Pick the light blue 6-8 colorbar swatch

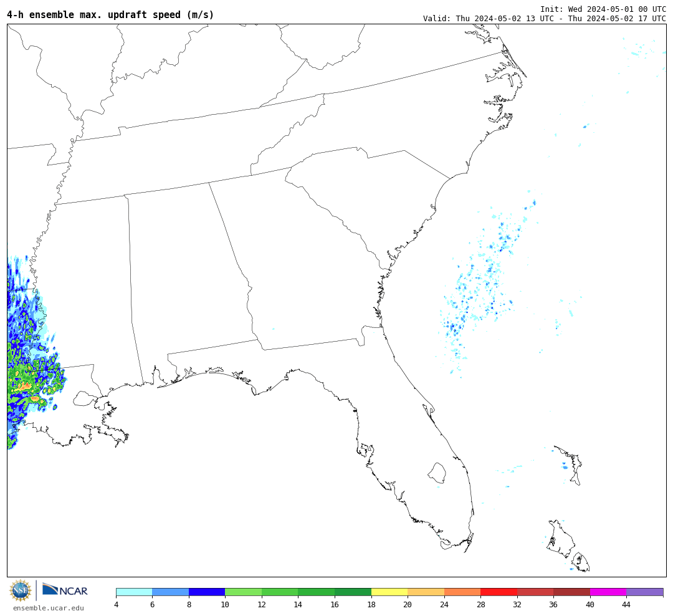pos(170,592)
